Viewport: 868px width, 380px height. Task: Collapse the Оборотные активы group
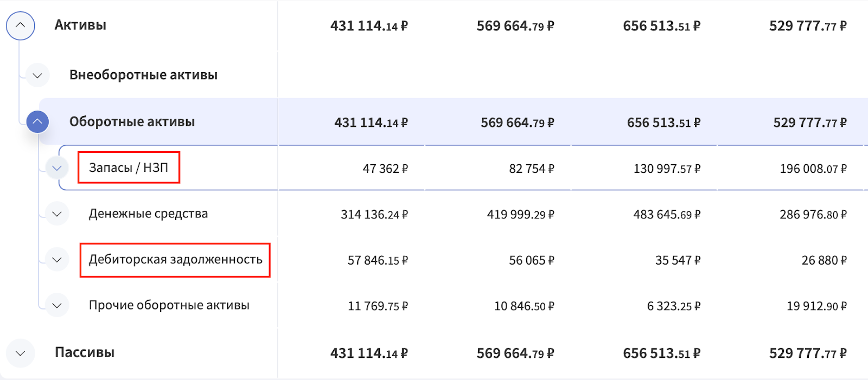click(37, 122)
